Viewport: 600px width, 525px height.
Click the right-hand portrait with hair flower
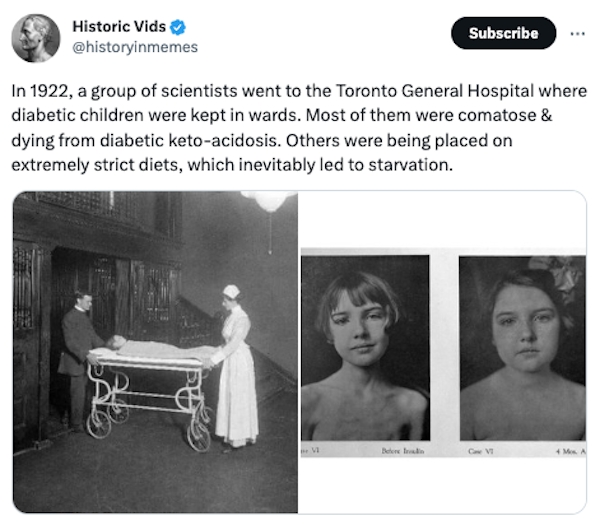[x=522, y=345]
